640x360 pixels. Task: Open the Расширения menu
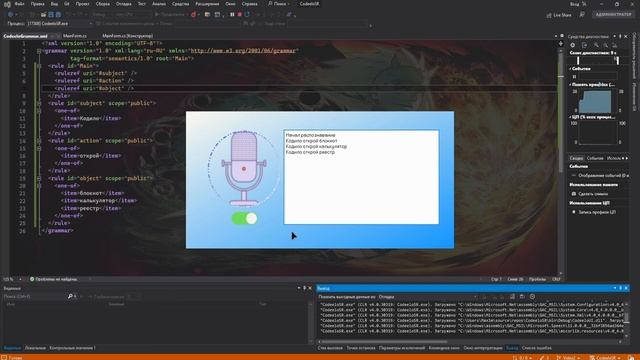[x=207, y=4]
